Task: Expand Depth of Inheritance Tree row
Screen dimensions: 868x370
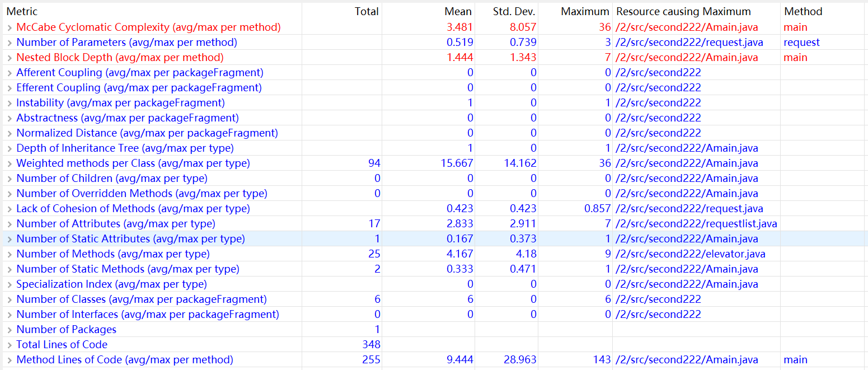Action: tap(10, 148)
